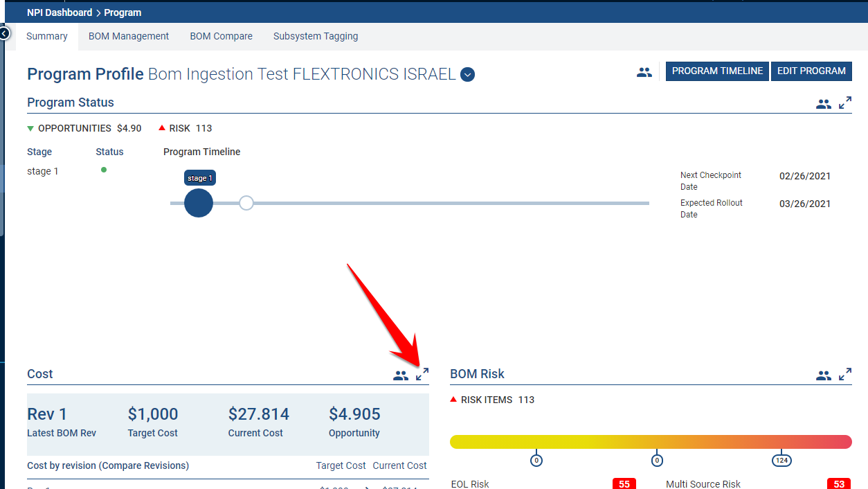
Task: Expand the Cost panel to fullscreen
Action: click(422, 375)
